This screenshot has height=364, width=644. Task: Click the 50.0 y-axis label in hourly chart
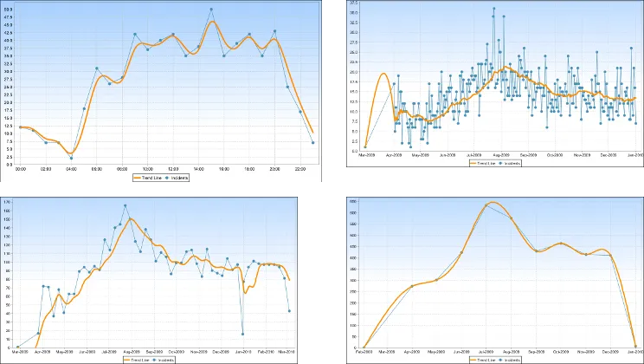pos(8,10)
